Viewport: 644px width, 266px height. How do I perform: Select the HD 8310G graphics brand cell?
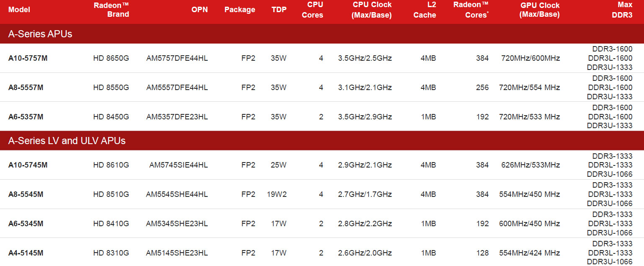111,253
